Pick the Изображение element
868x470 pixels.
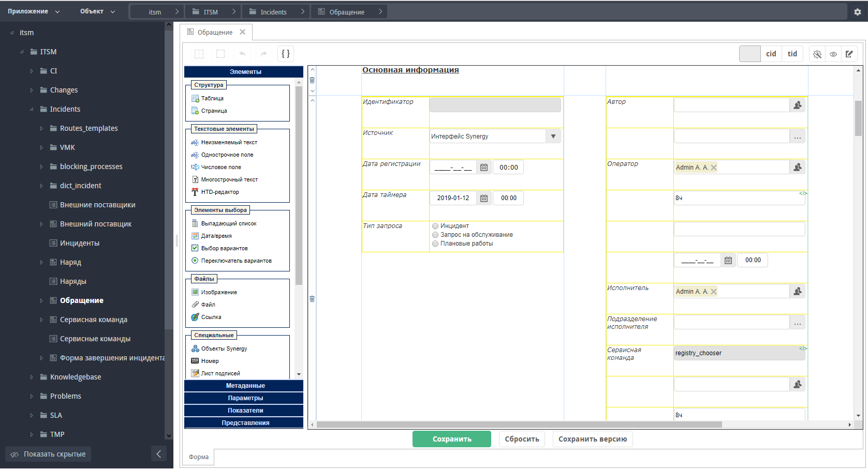coord(214,292)
